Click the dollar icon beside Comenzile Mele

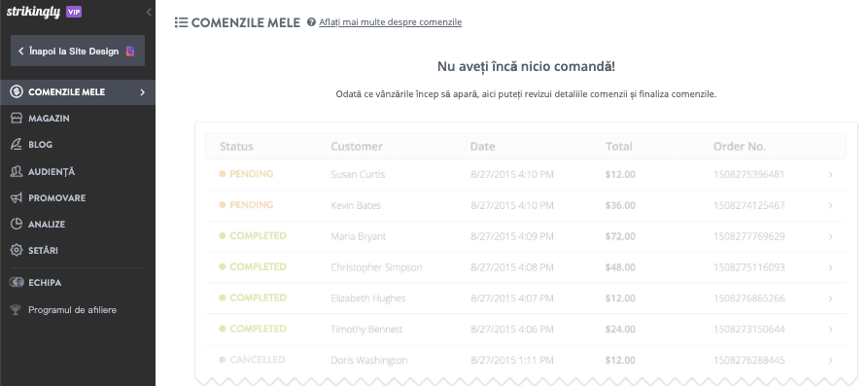(17, 92)
